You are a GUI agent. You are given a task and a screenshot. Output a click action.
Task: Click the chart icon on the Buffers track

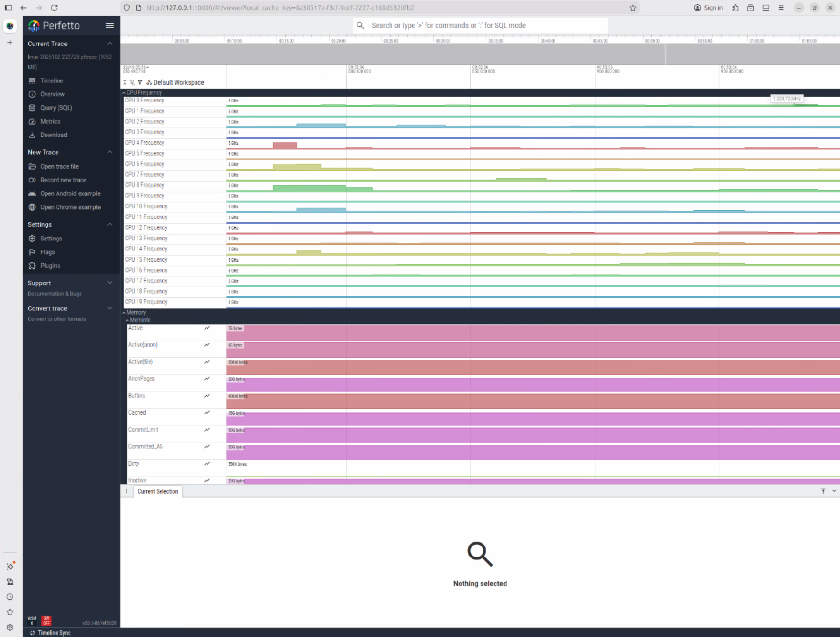[207, 396]
